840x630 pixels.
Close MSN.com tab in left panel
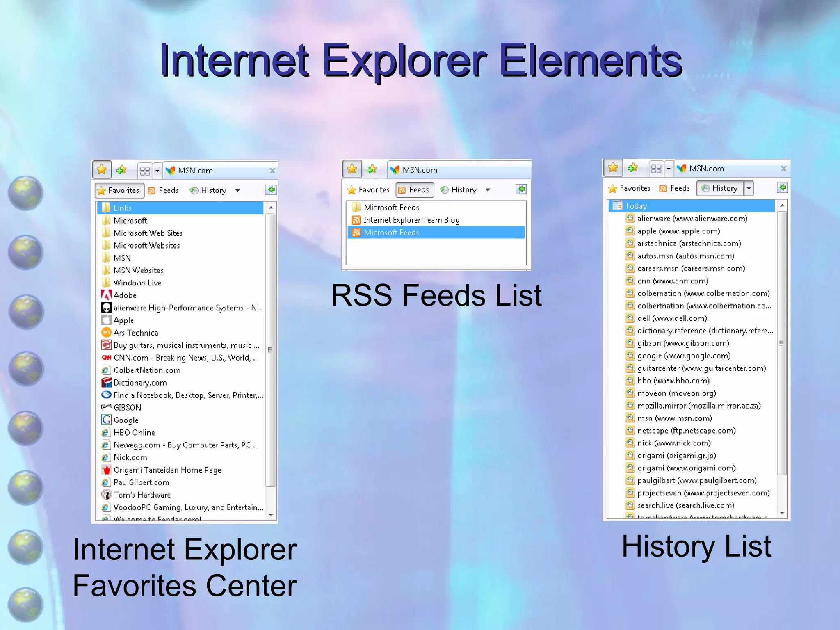[272, 171]
